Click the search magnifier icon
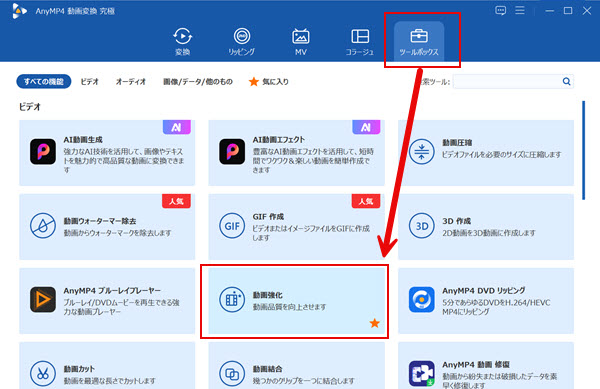The height and width of the screenshot is (389, 600). pyautogui.click(x=567, y=81)
